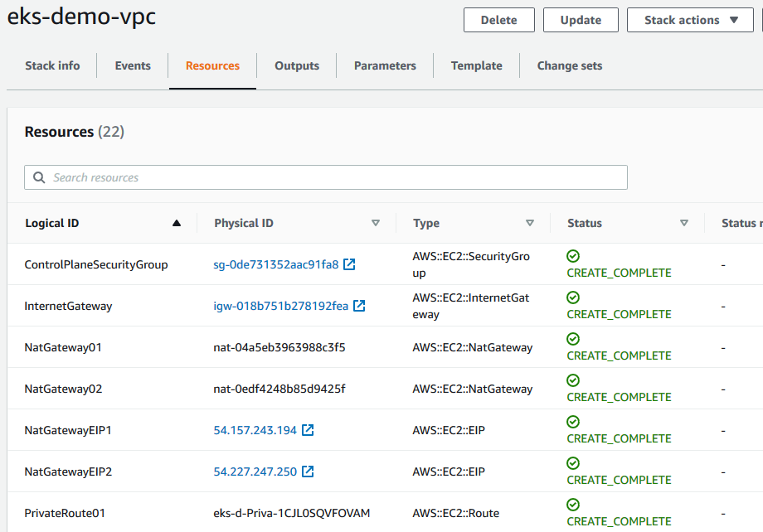
Task: Open security group sg-0de731352aac91fa8 link
Action: [276, 264]
